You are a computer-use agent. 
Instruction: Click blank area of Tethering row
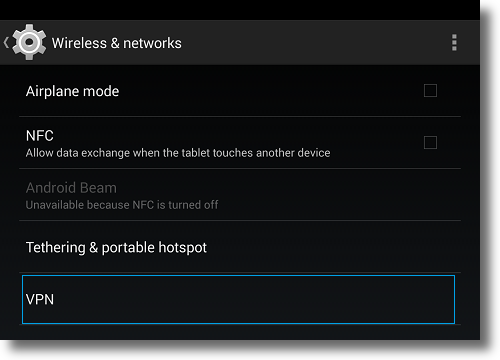click(x=333, y=247)
